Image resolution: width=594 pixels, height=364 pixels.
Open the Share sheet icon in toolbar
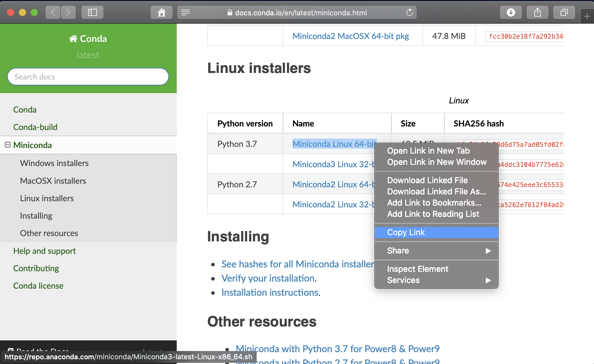538,12
